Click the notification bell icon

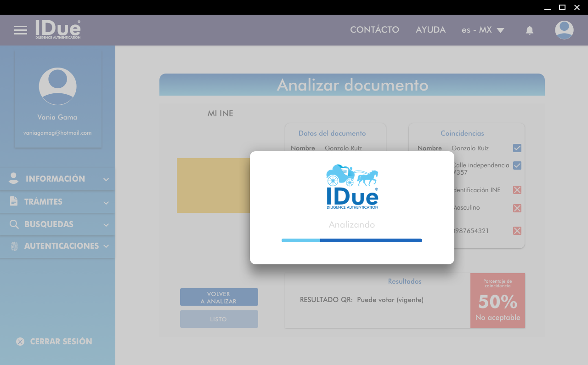tap(530, 30)
